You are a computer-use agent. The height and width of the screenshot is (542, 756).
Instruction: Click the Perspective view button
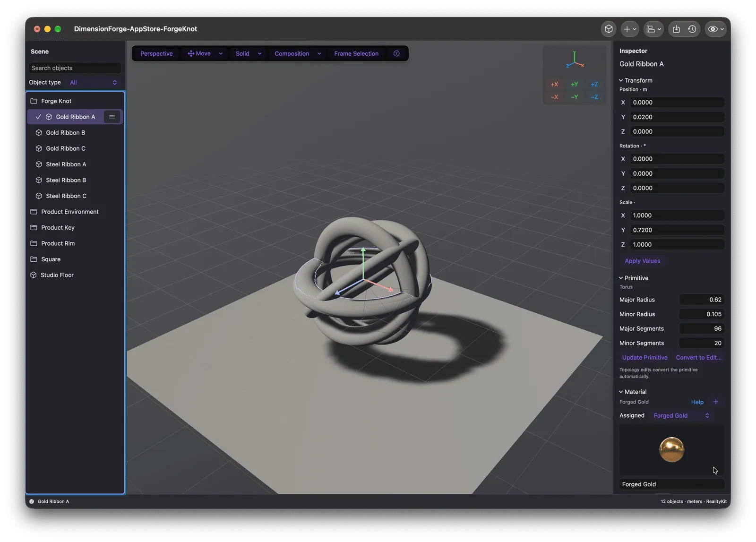tap(156, 53)
